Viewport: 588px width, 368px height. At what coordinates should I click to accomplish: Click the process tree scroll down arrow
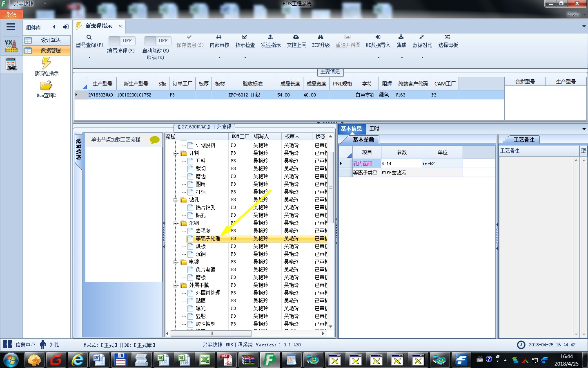[331, 326]
